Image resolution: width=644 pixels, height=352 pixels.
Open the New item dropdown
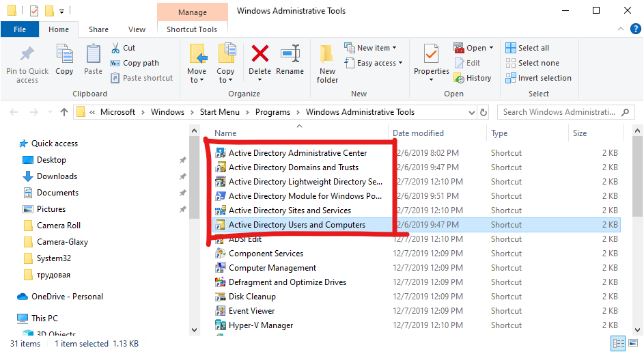tap(394, 48)
